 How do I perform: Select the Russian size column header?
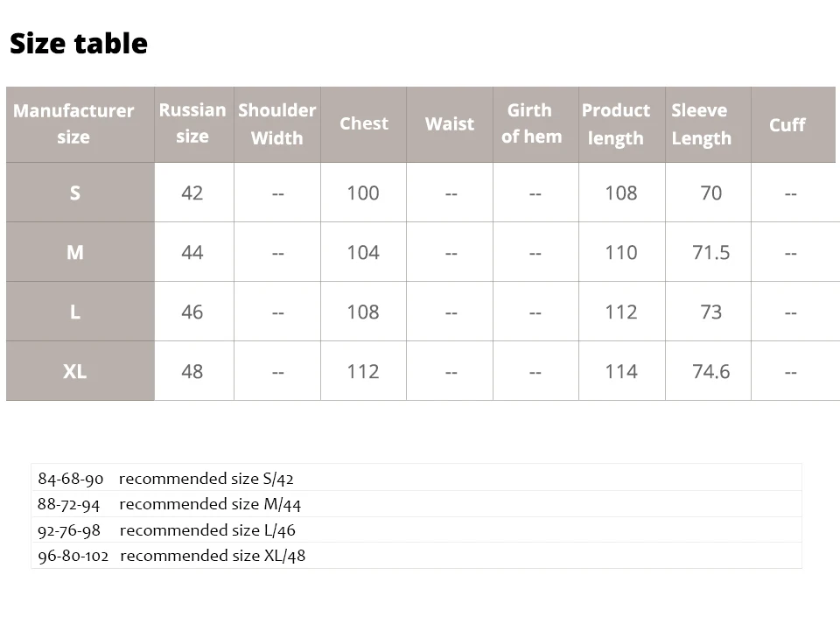192,123
